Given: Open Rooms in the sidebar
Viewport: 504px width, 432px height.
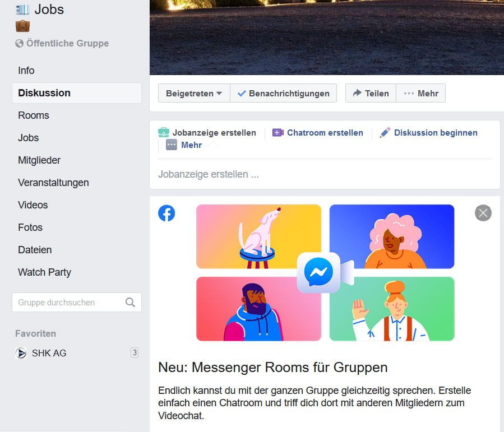Looking at the screenshot, I should pyautogui.click(x=34, y=115).
